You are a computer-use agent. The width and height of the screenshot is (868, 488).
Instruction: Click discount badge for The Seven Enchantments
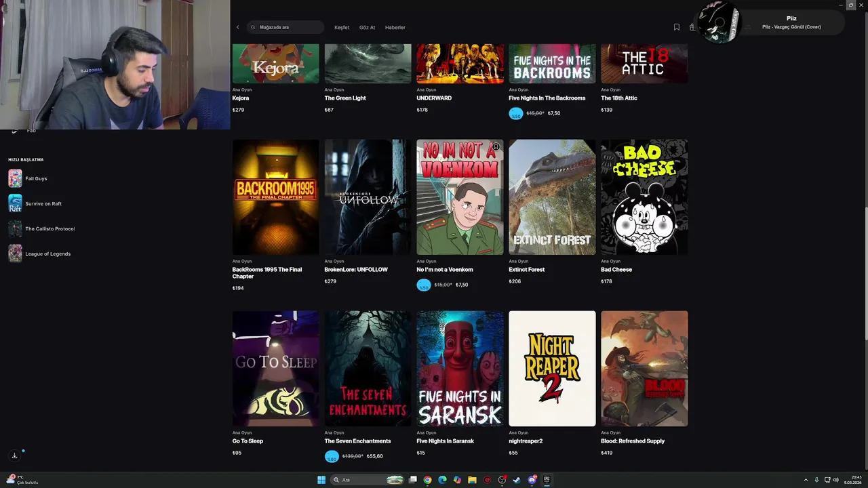point(332,457)
